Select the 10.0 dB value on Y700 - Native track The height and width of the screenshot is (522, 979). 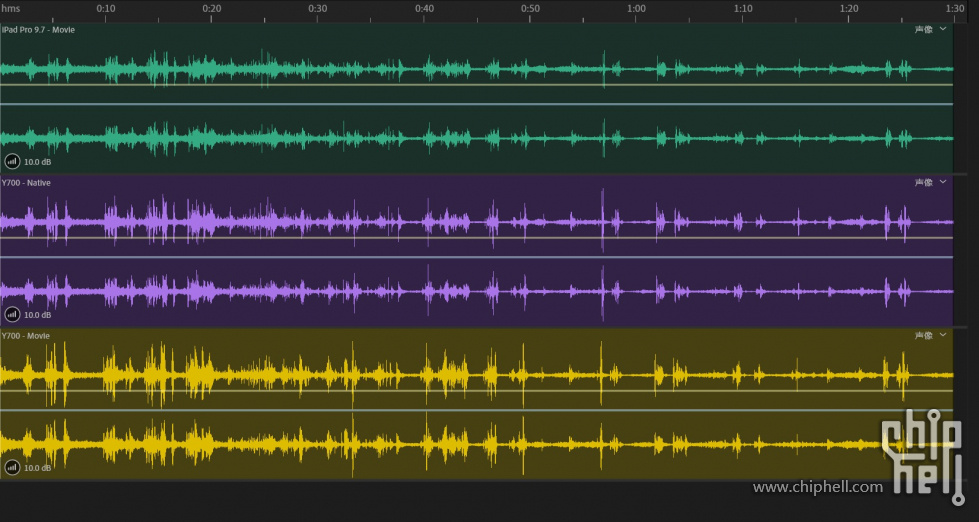(37, 315)
